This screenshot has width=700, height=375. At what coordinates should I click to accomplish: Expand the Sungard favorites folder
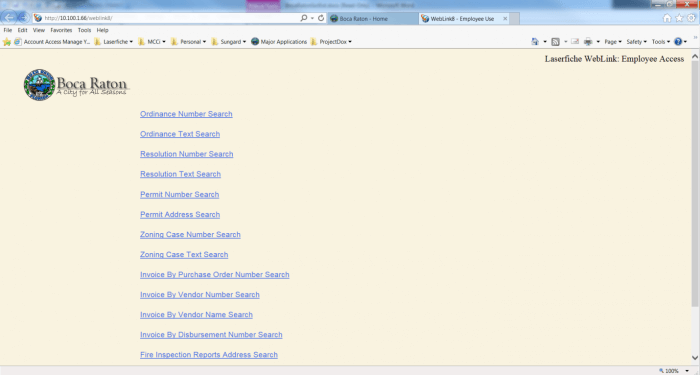(x=229, y=42)
